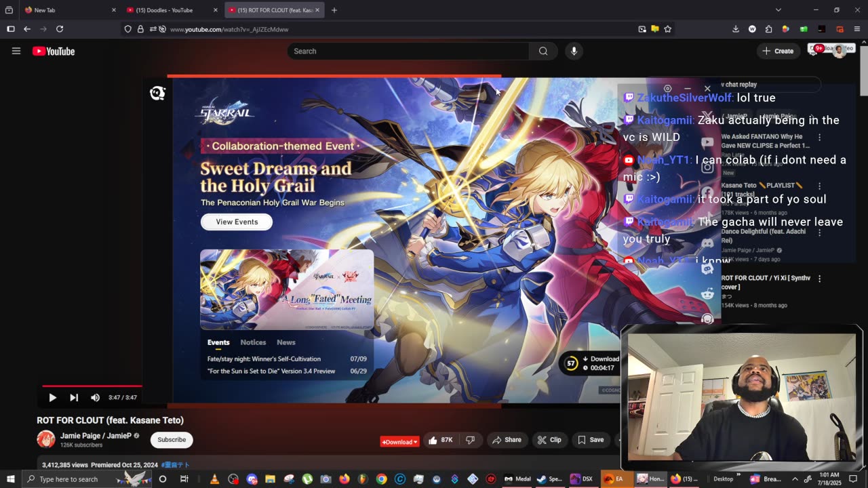
Task: Click the HoYoPlay logo icon
Action: tap(157, 93)
